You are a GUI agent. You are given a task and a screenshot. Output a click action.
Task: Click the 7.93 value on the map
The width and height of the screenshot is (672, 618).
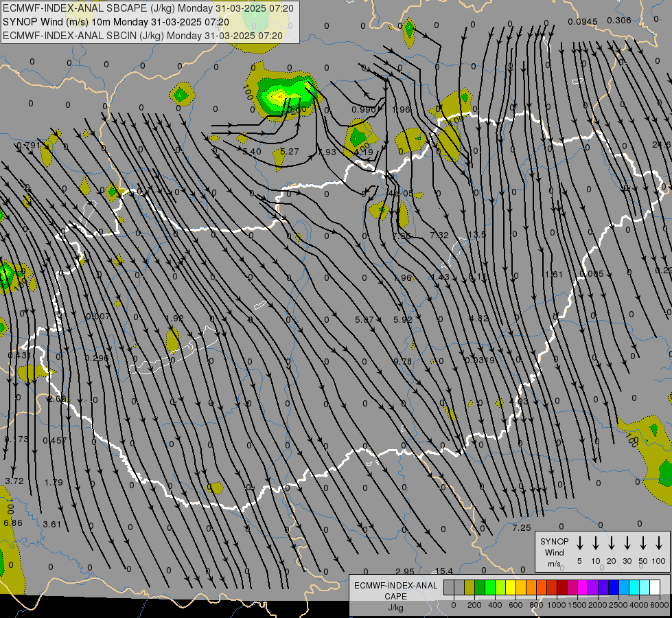coord(327,152)
